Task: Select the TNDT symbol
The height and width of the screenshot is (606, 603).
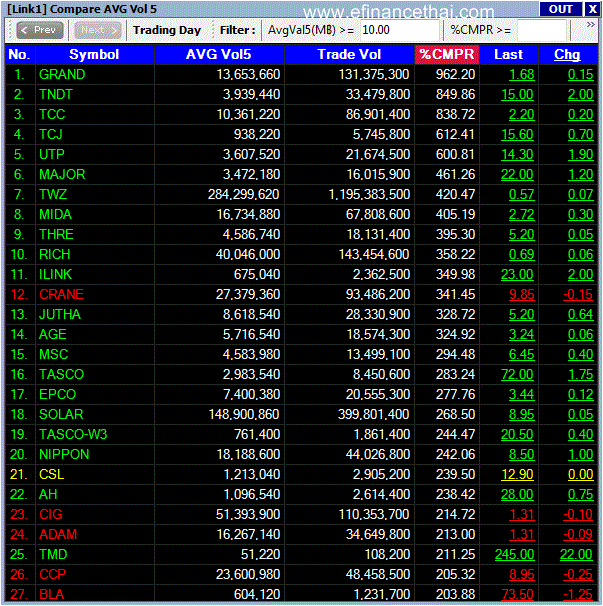Action: pos(56,94)
